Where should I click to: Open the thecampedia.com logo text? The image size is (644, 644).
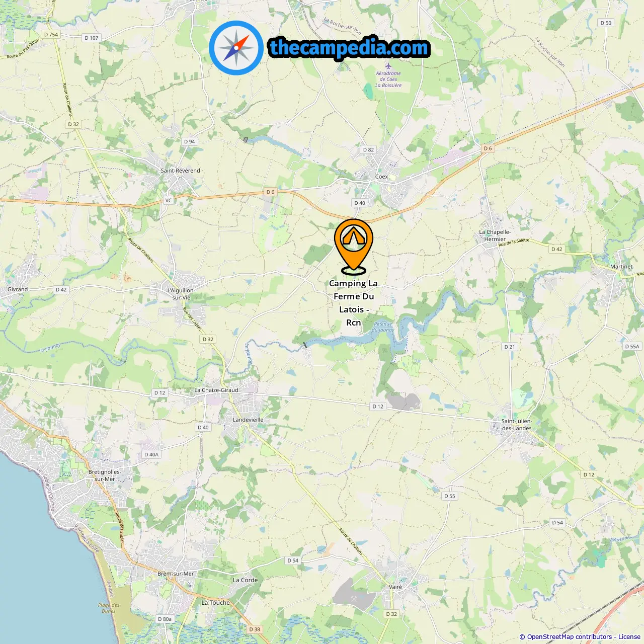tap(349, 48)
